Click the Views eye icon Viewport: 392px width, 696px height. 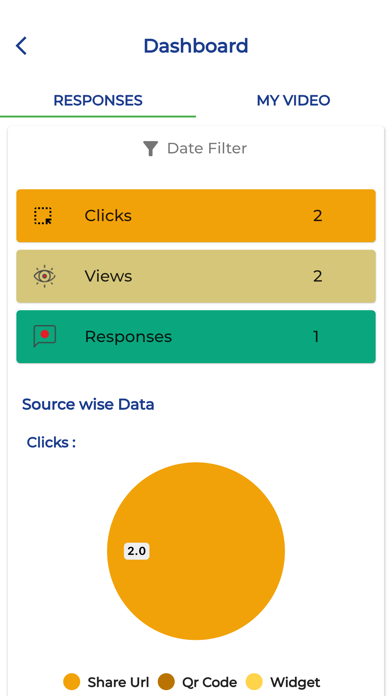pos(44,276)
